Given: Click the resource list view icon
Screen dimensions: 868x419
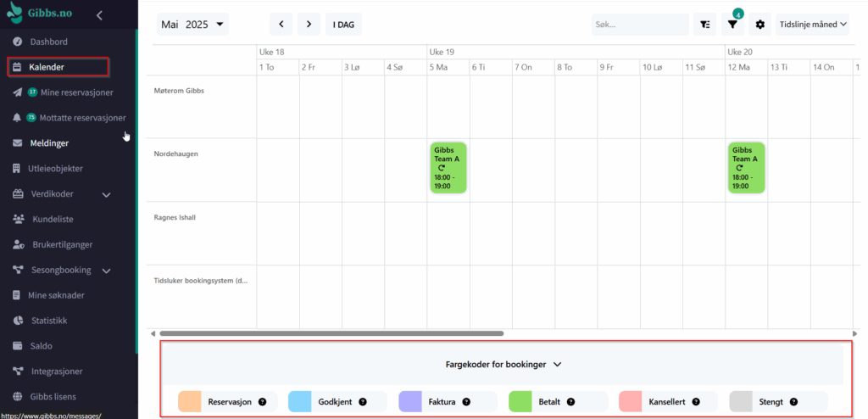Looking at the screenshot, I should click(x=704, y=25).
